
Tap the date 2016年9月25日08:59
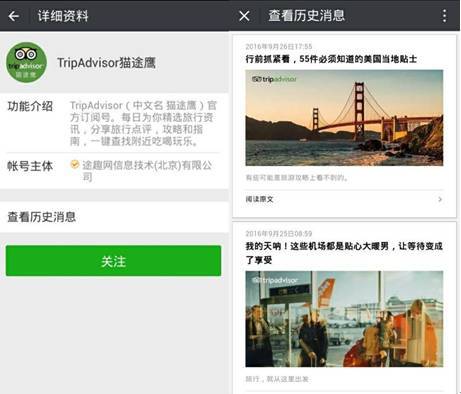pyautogui.click(x=279, y=233)
